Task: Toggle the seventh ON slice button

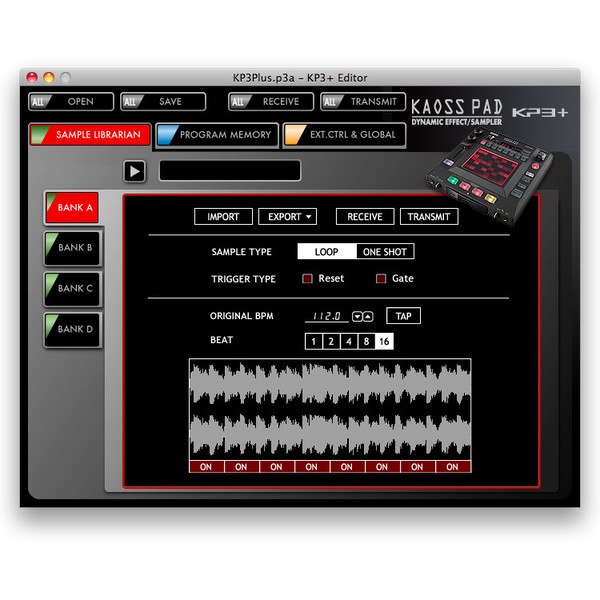Action: (x=417, y=467)
